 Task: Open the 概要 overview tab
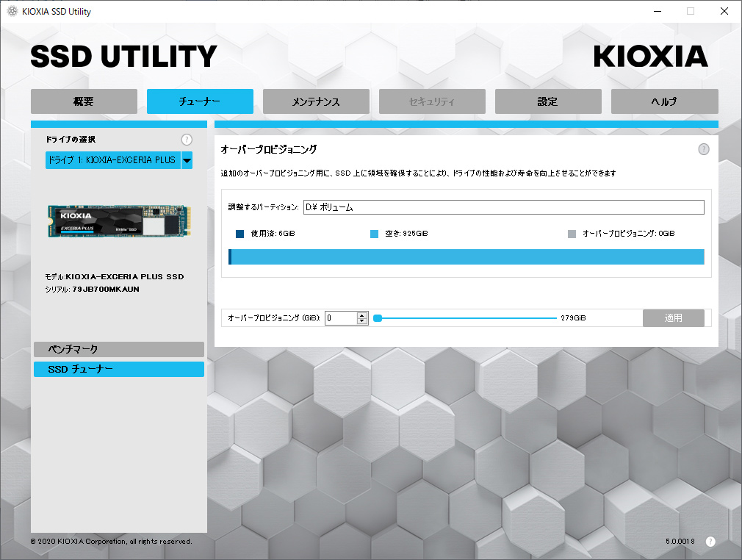tap(84, 101)
